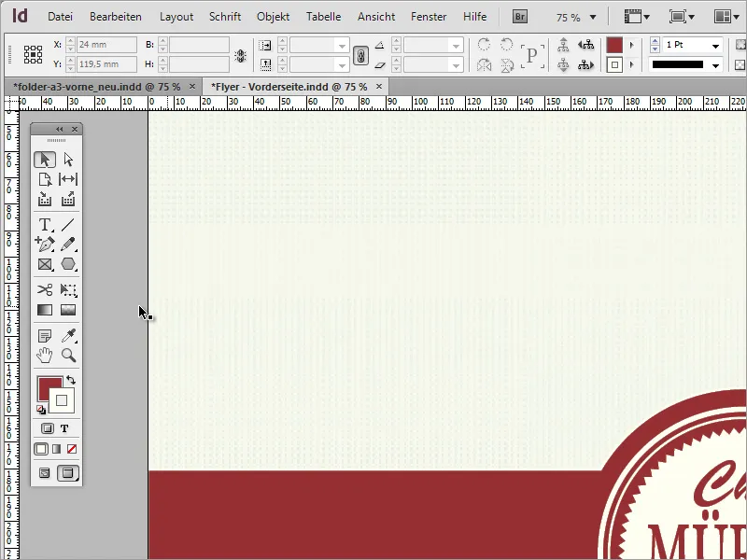The height and width of the screenshot is (560, 747).
Task: Click rotate 90° clockwise icon
Action: [x=484, y=45]
